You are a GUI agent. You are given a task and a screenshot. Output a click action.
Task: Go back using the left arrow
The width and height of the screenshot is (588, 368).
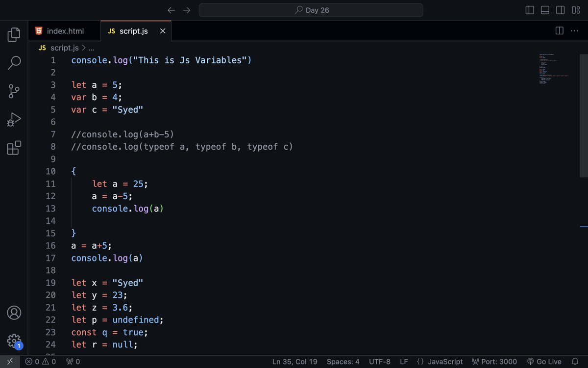click(x=171, y=10)
